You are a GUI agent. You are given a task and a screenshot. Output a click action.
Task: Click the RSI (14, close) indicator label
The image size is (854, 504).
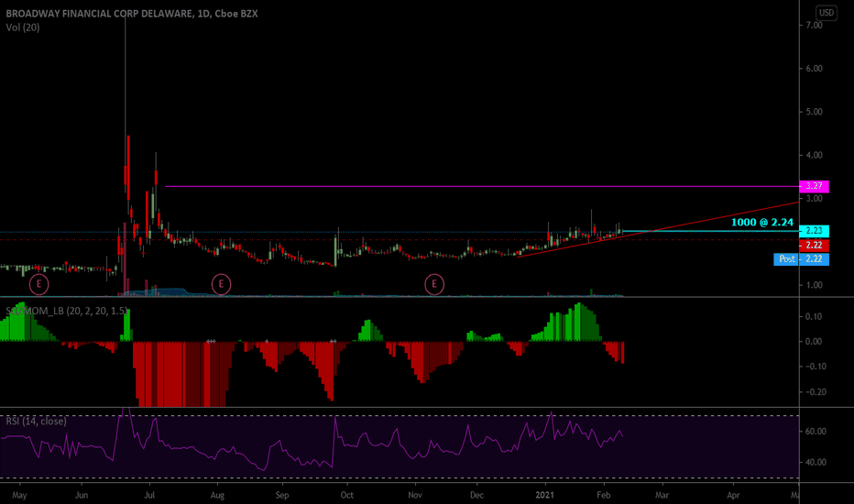[36, 422]
